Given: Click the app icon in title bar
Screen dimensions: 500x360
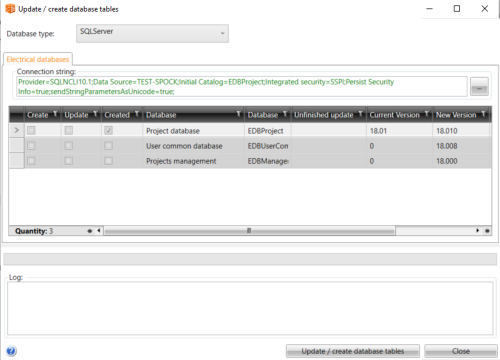Looking at the screenshot, I should 10,9.
